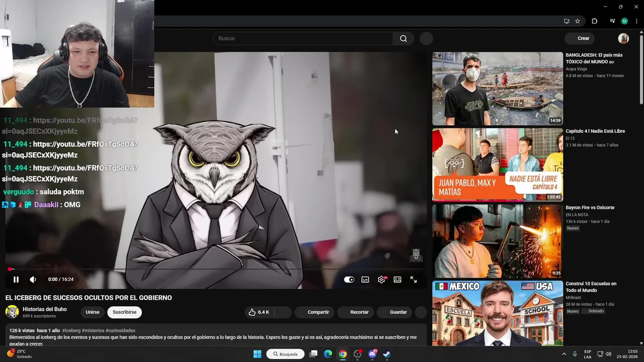Open Discord from the taskbar
Image resolution: width=644 pixels, height=362 pixels.
pos(372,354)
